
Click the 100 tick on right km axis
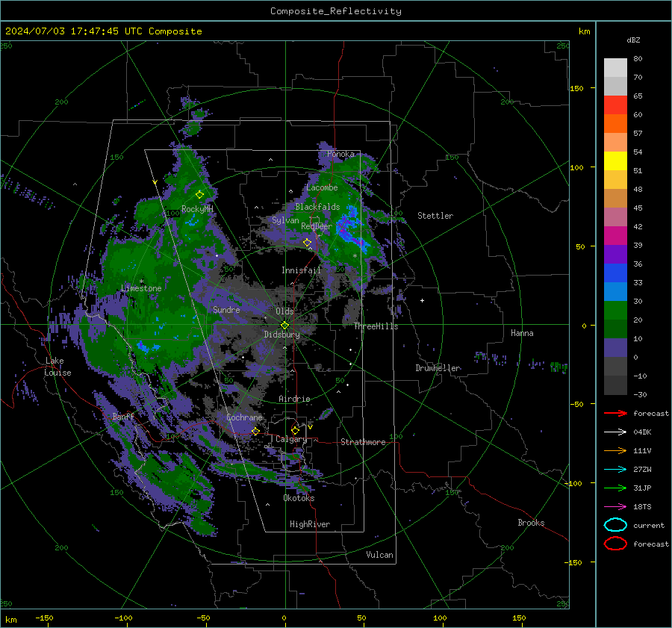pyautogui.click(x=576, y=167)
